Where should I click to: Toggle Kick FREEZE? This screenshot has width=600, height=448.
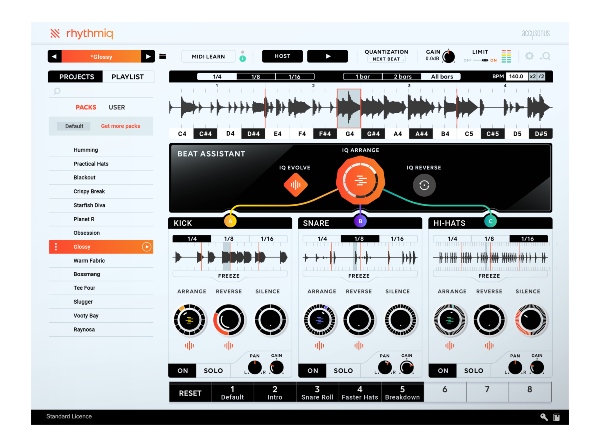229,275
